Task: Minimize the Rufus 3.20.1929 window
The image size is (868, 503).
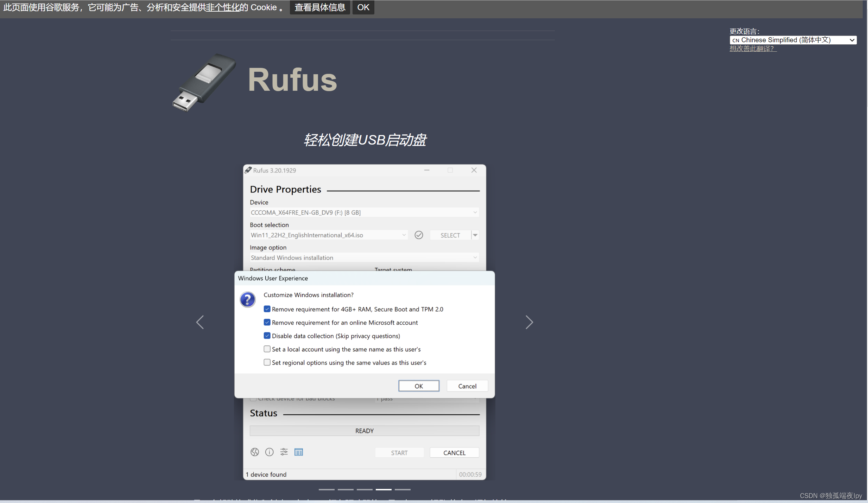Action: 427,170
